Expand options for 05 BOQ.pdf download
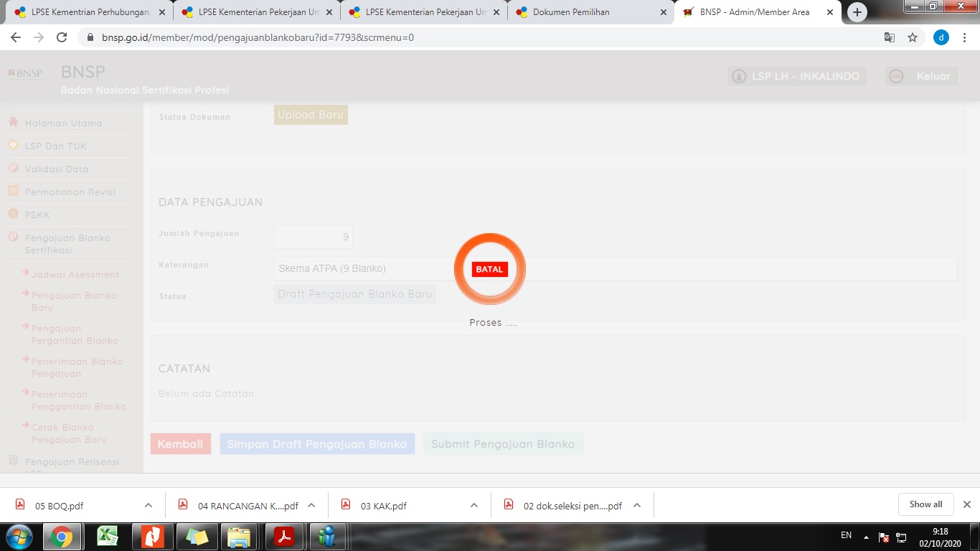The width and height of the screenshot is (980, 551). 149,505
